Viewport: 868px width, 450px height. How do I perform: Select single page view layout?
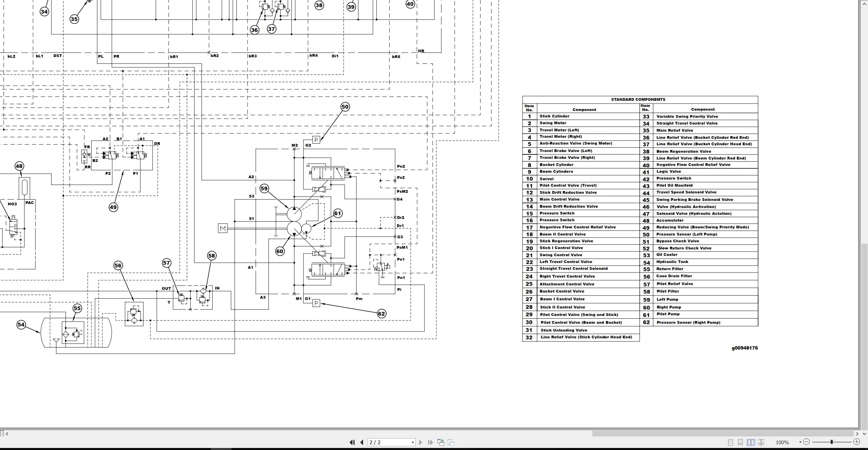coord(731,442)
